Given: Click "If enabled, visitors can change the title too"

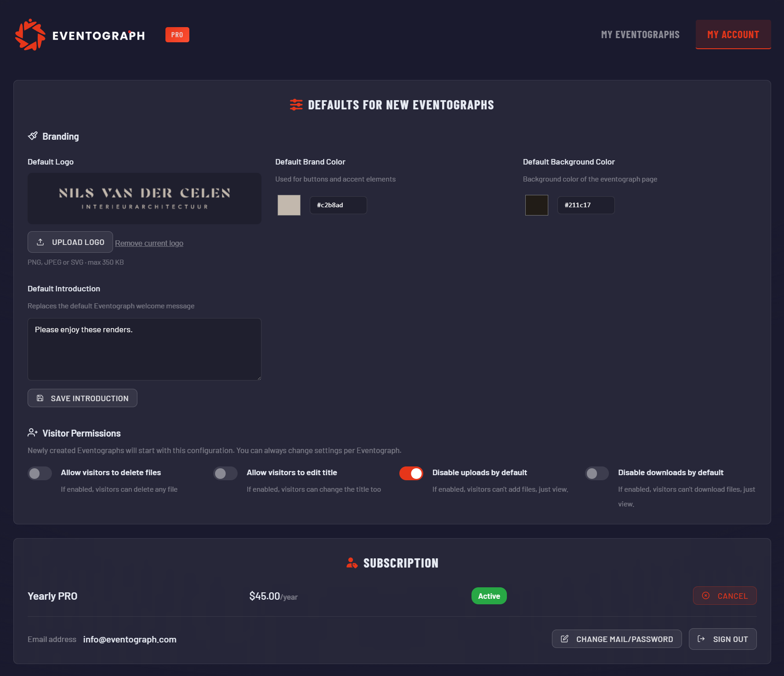Looking at the screenshot, I should (314, 489).
